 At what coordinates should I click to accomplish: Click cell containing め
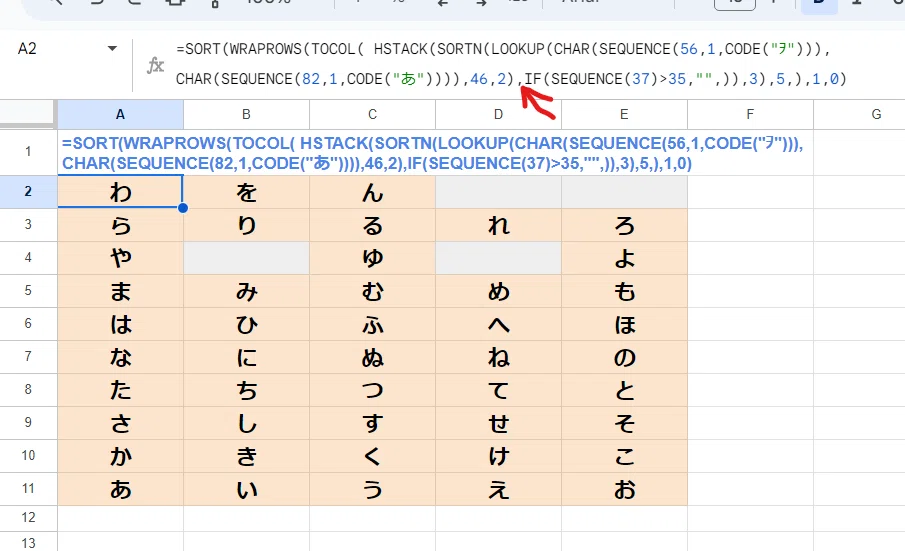click(498, 290)
